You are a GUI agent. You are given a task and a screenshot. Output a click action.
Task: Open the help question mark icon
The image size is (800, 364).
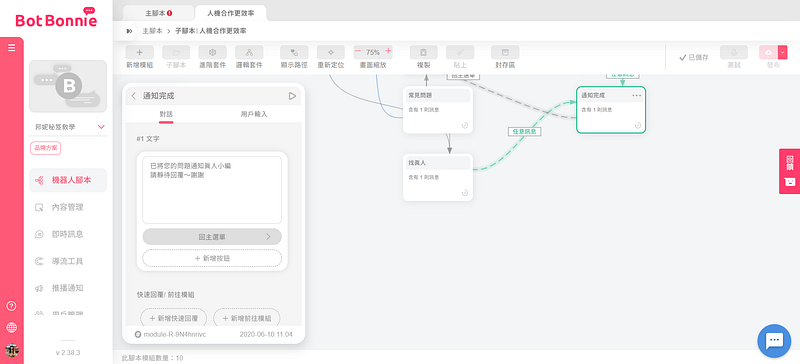(x=11, y=306)
